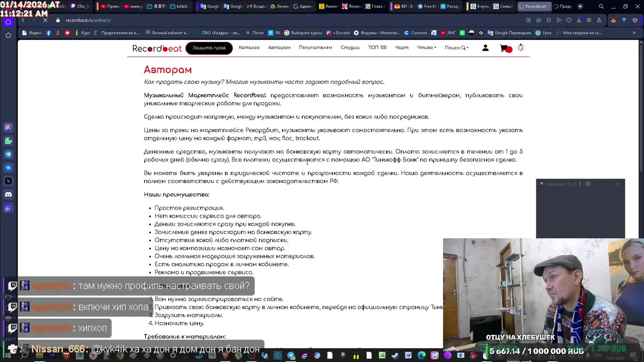The width and height of the screenshot is (644, 362).
Task: Go back with the browser back arrow
Action: point(23,20)
